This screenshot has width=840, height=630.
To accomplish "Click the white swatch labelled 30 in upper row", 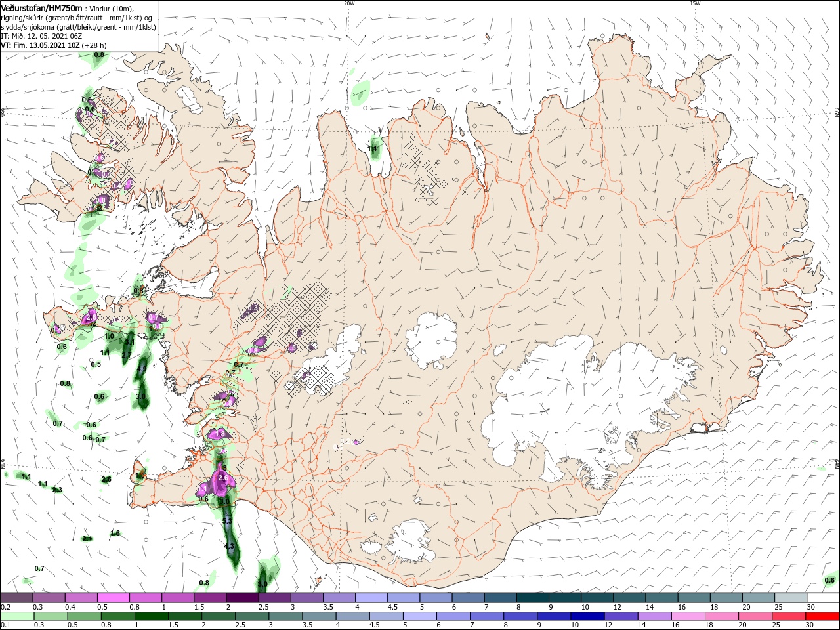I will 824,597.
